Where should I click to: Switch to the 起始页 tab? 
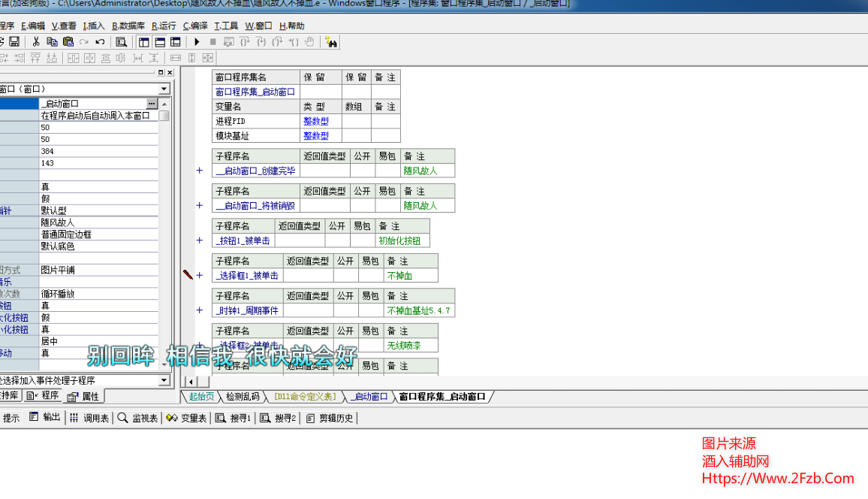tap(201, 397)
